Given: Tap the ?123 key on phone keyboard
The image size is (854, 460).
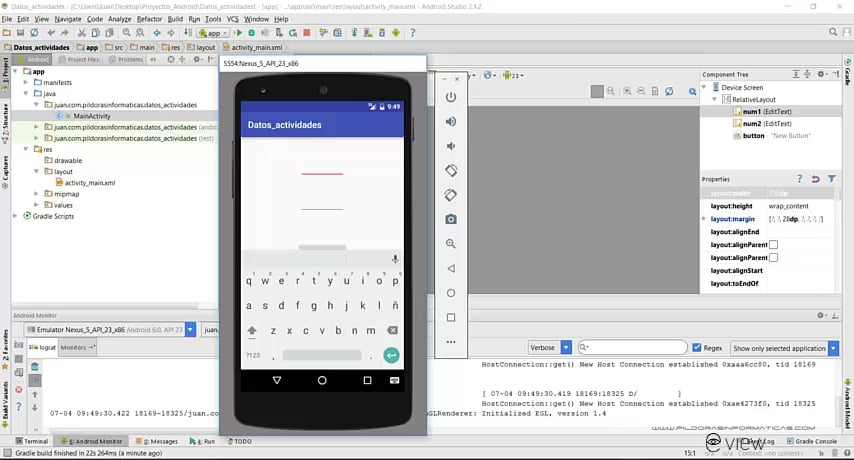Looking at the screenshot, I should (x=253, y=355).
